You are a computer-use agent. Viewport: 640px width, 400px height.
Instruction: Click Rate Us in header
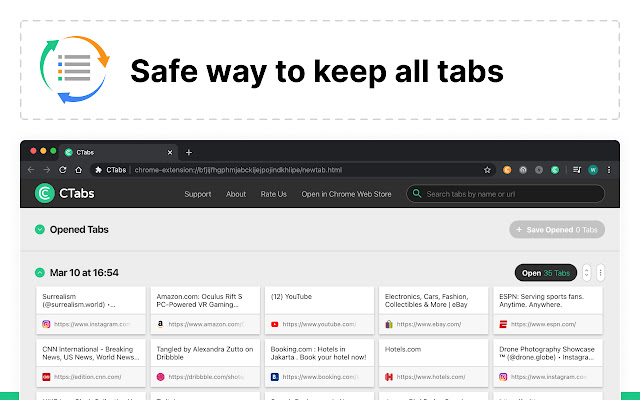coord(273,194)
